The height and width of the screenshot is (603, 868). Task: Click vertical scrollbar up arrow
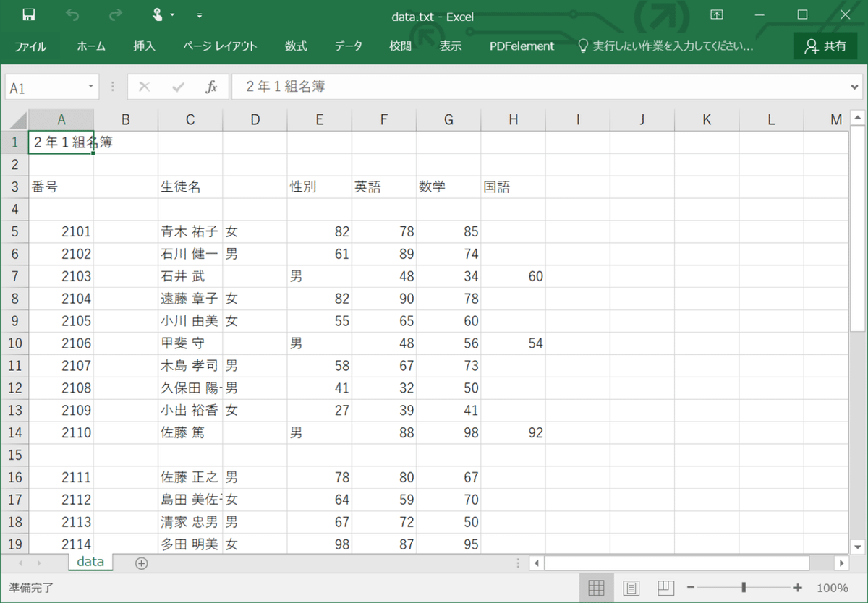(857, 117)
